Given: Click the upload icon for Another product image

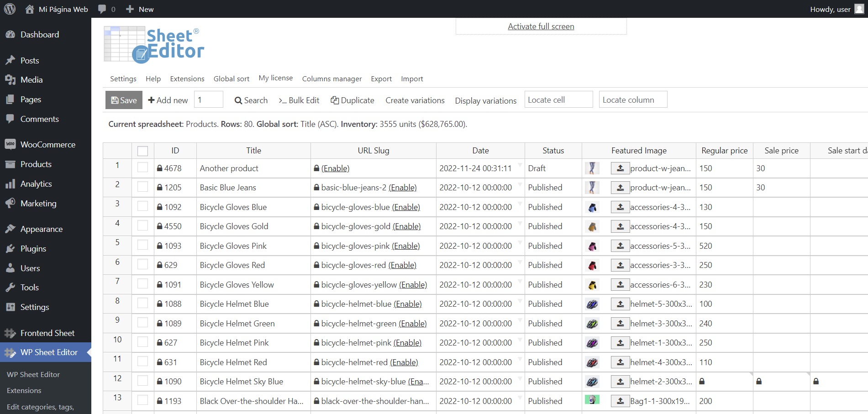Looking at the screenshot, I should click(620, 168).
